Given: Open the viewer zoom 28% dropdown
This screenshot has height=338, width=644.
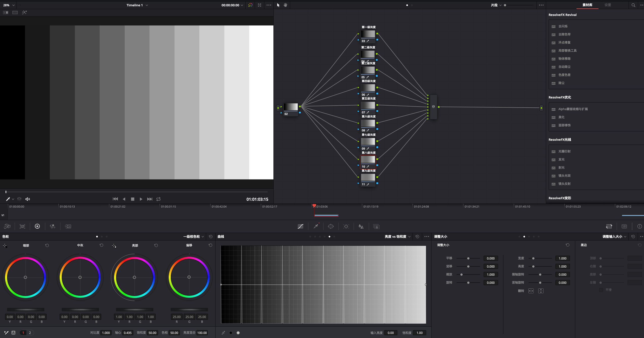Looking at the screenshot, I should (9, 5).
